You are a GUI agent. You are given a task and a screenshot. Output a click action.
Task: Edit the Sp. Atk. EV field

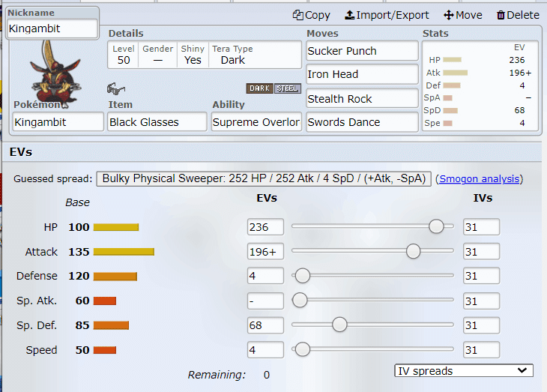coord(265,301)
